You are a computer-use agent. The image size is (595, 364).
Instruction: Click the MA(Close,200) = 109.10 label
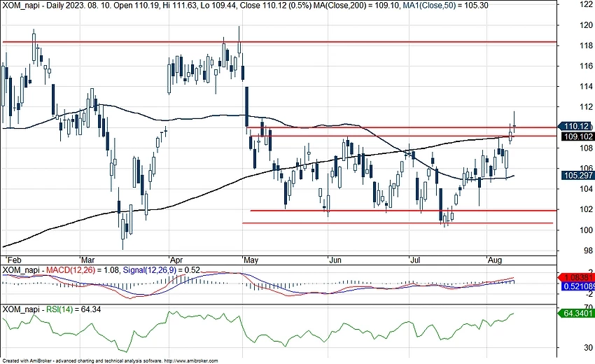tap(358, 6)
